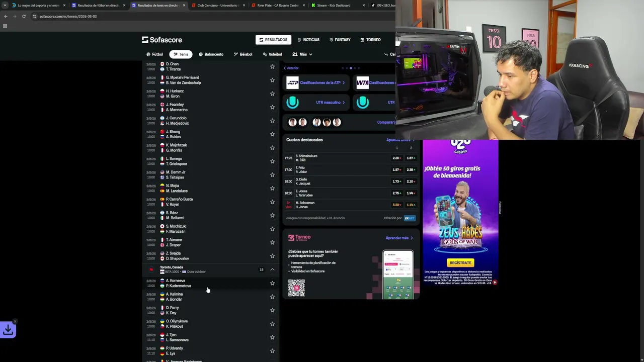Reload the current page
Screen dimensions: 644x362
[x=24, y=16]
